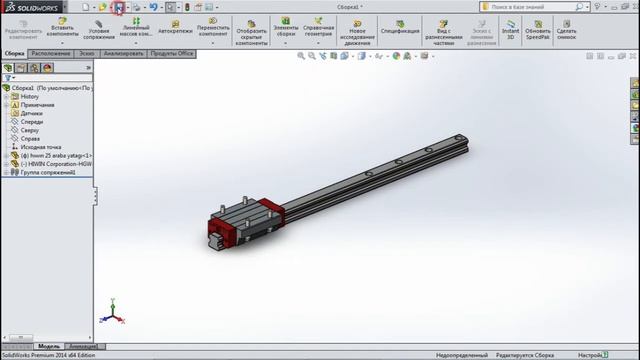Image resolution: width=640 pixels, height=360 pixels.
Task: Click Справочная геометрия tool
Action: click(x=318, y=28)
